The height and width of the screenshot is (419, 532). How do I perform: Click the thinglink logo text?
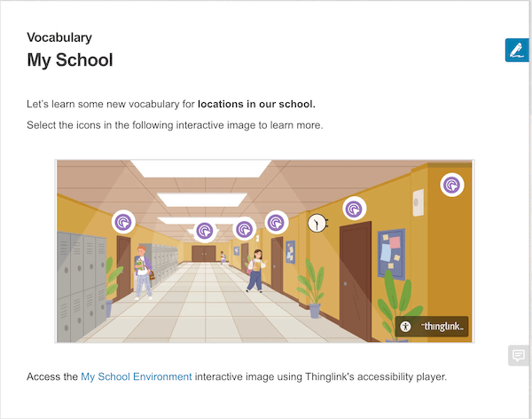(x=441, y=328)
